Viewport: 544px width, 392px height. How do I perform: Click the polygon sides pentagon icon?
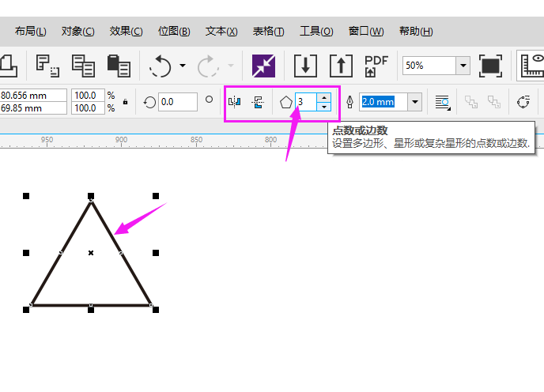[x=286, y=102]
